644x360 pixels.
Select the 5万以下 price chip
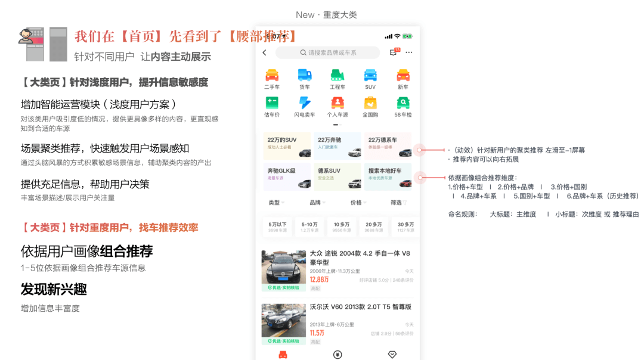tap(277, 227)
